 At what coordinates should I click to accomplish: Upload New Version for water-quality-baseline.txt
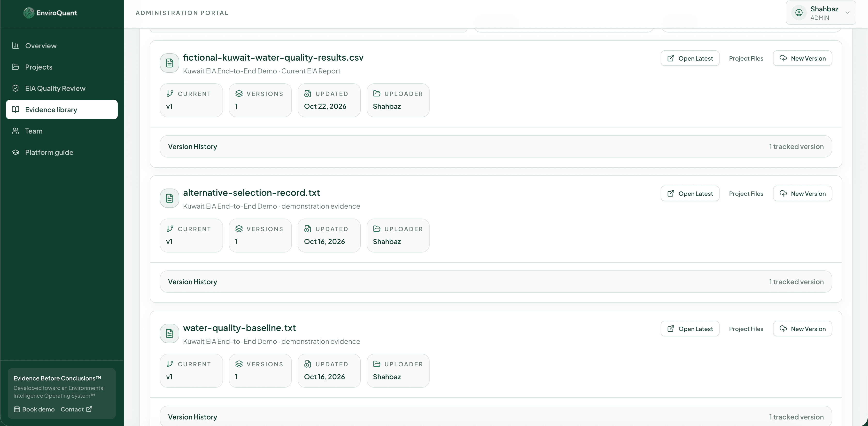(x=802, y=329)
